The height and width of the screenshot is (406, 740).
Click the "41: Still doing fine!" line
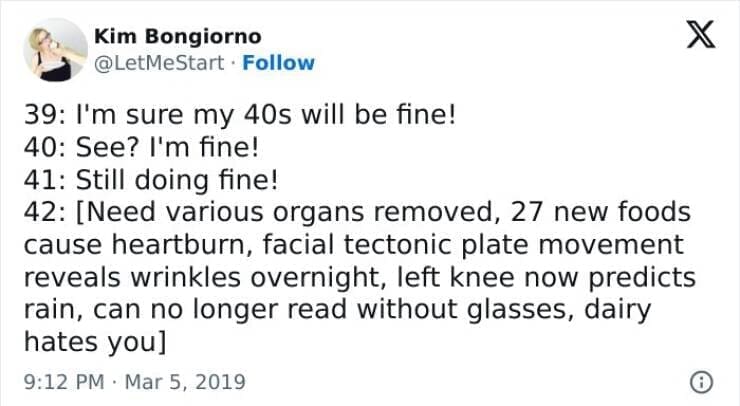151,181
